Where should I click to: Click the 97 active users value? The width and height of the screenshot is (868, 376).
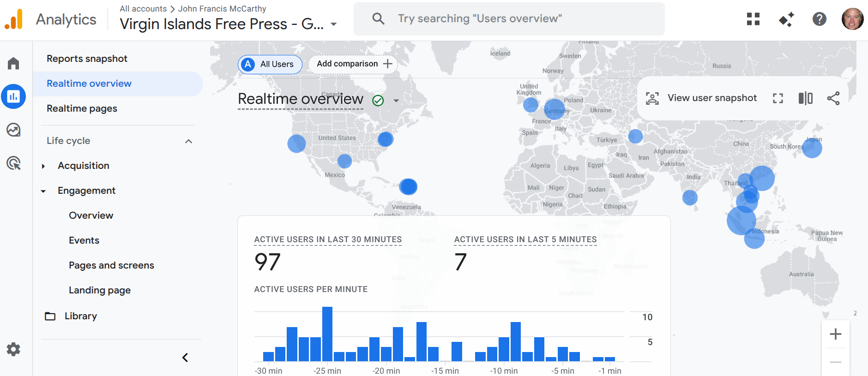267,262
